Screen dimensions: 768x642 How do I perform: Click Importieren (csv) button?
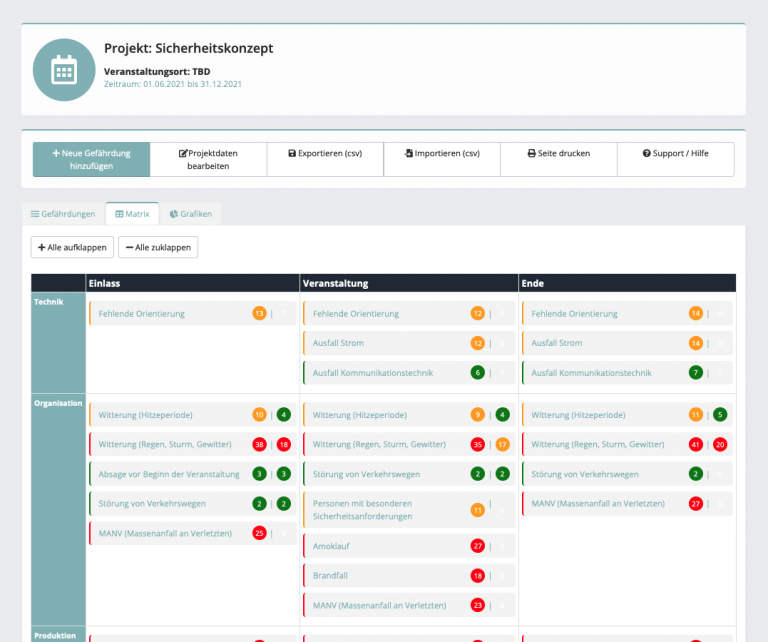tap(442, 154)
